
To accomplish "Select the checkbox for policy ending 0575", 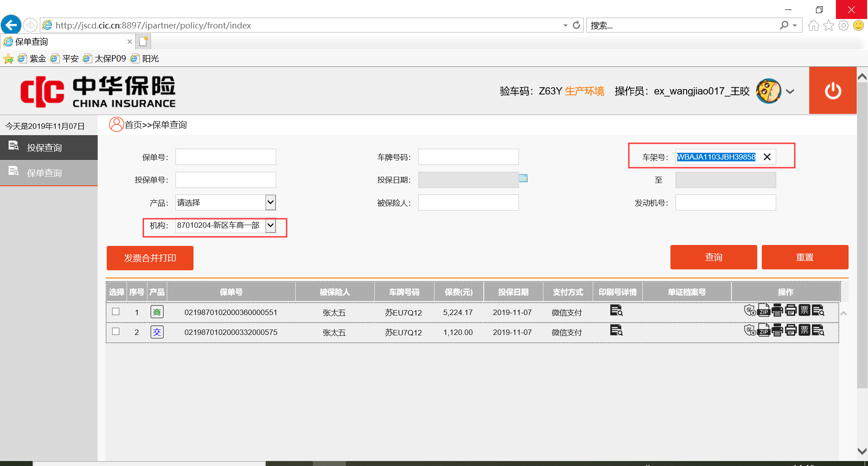I will coord(116,331).
